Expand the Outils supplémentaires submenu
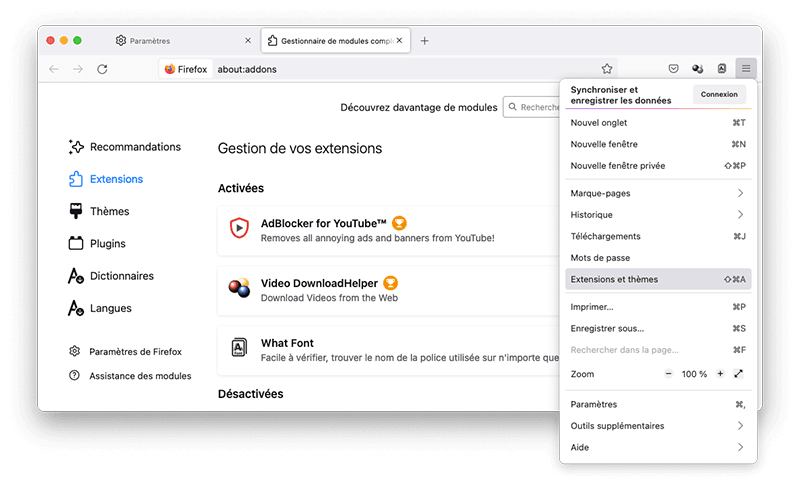The width and height of the screenshot is (800, 482). click(x=740, y=426)
